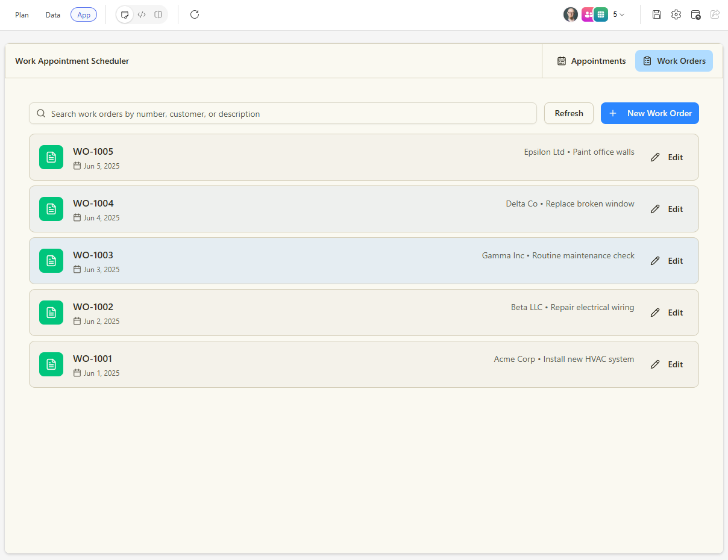Click pencil edit icon for WO-1003
The height and width of the screenshot is (560, 728).
(655, 261)
